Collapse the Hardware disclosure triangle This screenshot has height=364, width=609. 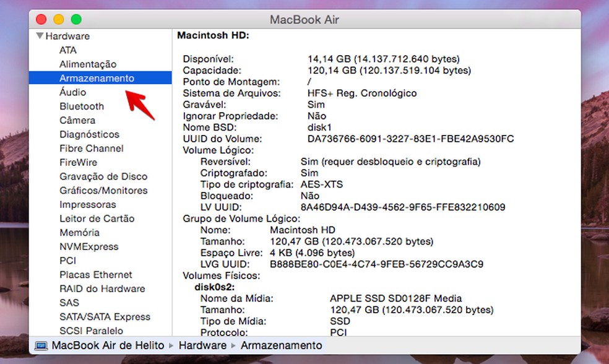(40, 36)
